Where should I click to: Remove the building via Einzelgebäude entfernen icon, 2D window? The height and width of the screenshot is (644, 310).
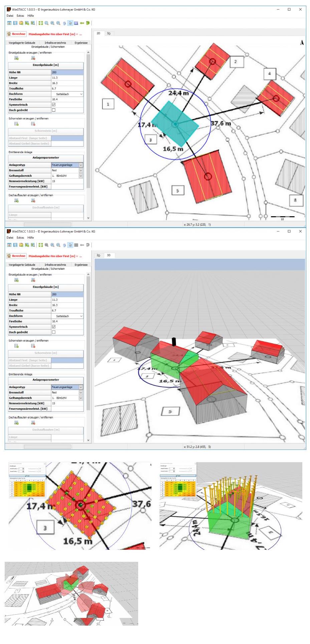pos(33,58)
